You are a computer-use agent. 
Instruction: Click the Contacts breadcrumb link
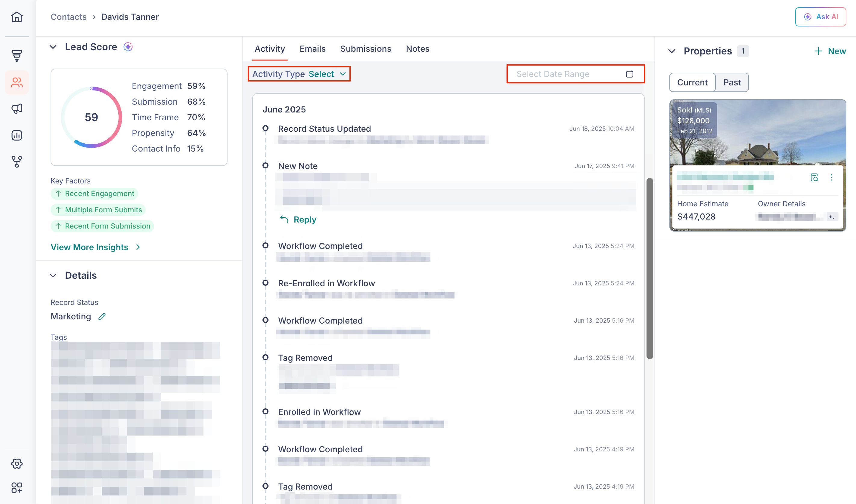[69, 17]
